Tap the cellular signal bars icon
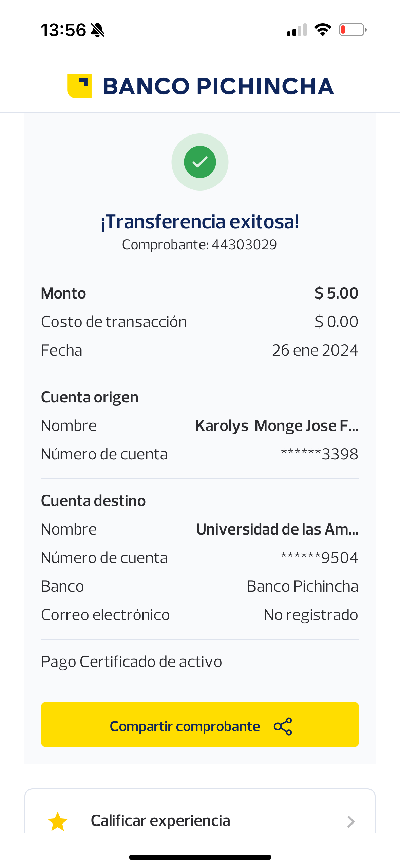 click(297, 30)
